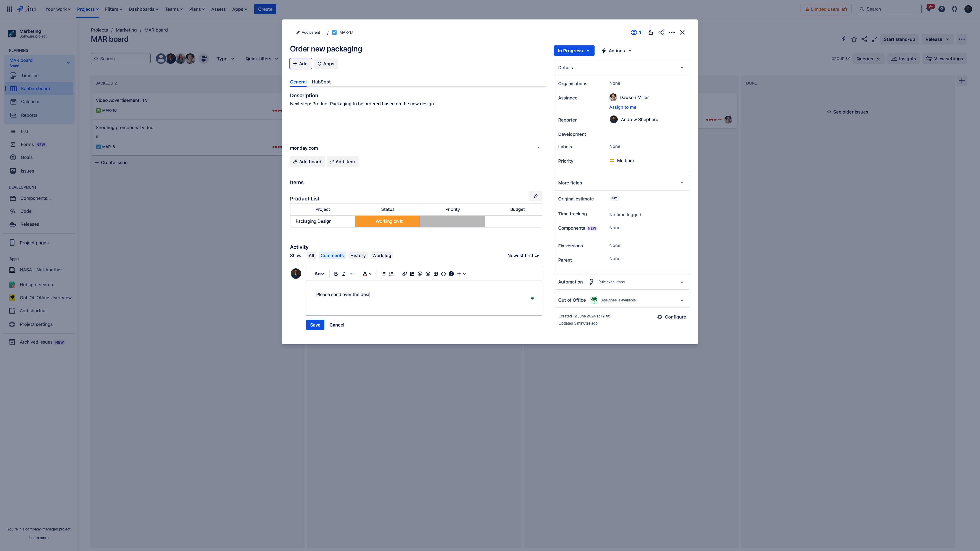Click Add parent in the issue breadcrumb
Image resolution: width=980 pixels, height=551 pixels.
pos(308,32)
